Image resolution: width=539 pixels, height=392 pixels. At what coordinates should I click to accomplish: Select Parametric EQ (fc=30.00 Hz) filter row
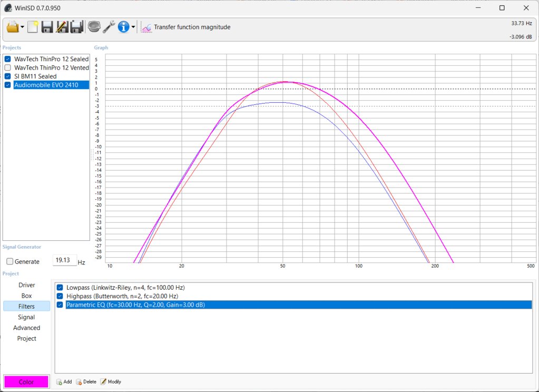[x=299, y=305]
